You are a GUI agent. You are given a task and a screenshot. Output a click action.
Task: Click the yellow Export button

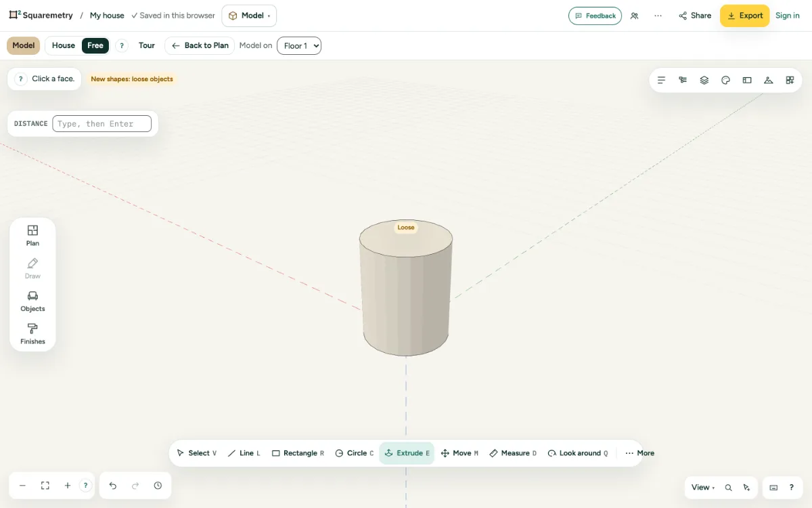pyautogui.click(x=744, y=16)
